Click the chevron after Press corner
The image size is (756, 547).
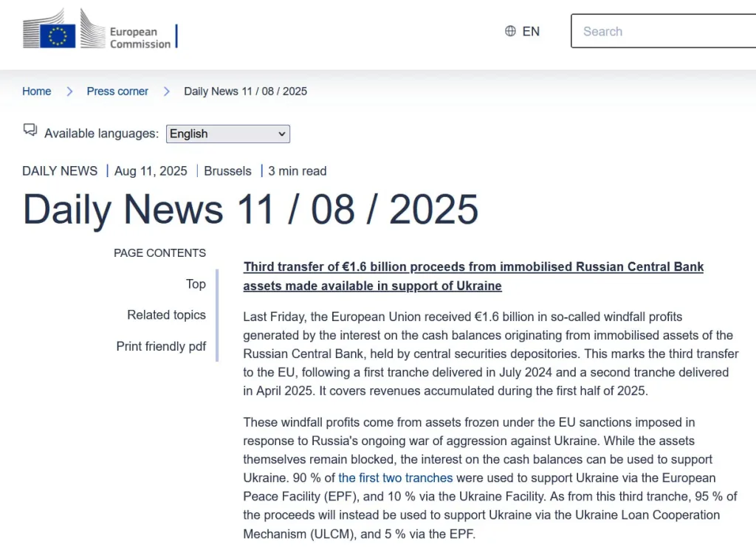pyautogui.click(x=167, y=92)
